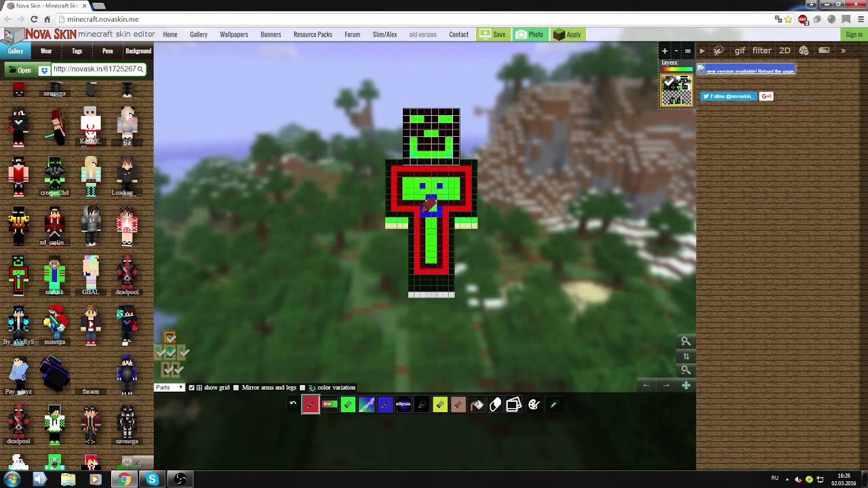Zoom in with upper magnifier icon
Viewport: 868px width, 488px height.
coord(686,342)
